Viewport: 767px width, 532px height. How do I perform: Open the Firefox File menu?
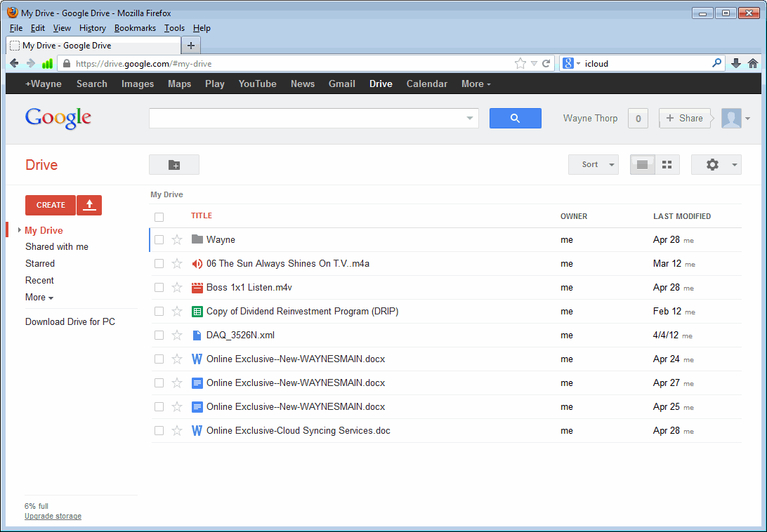(15, 28)
